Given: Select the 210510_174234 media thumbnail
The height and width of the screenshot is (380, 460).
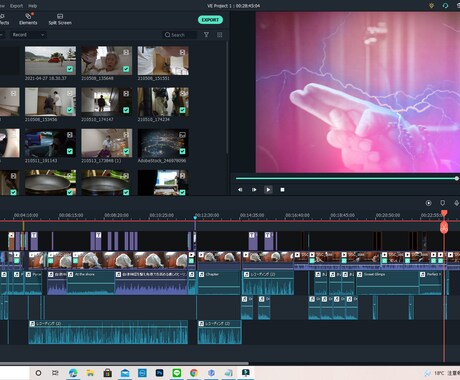Looking at the screenshot, I should pyautogui.click(x=163, y=102).
